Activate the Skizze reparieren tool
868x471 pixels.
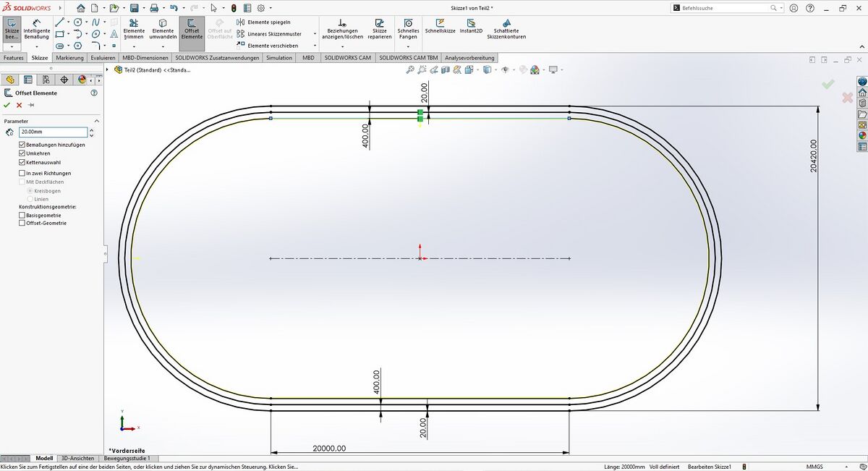(379, 29)
